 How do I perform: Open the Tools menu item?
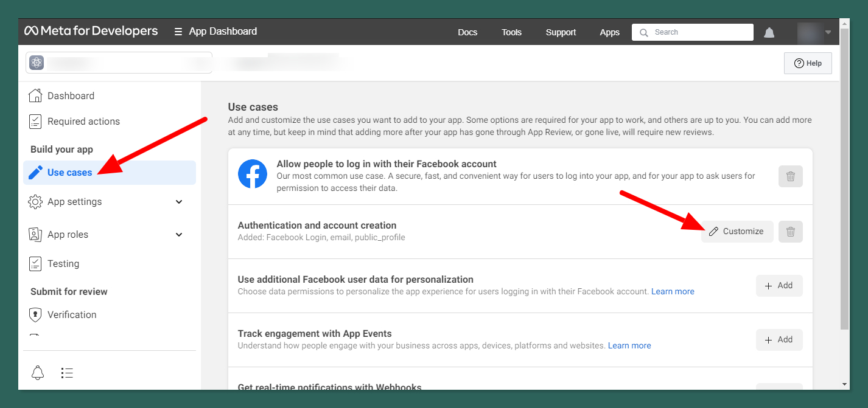[511, 32]
